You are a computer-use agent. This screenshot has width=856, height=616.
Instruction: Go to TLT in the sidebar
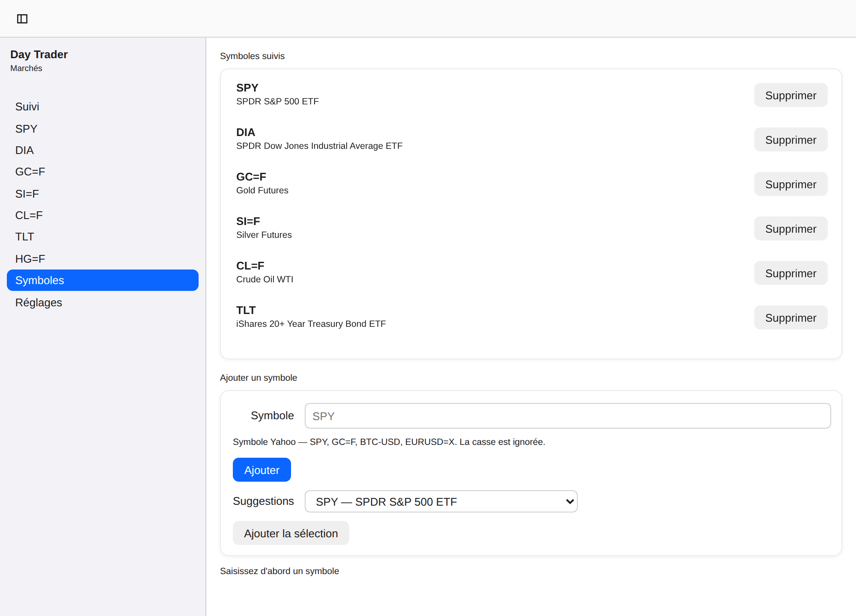click(103, 237)
